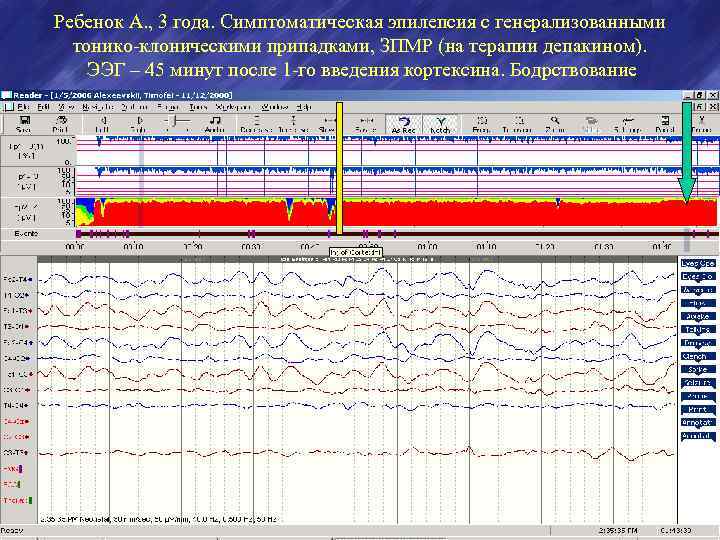Open the Navigate menu
Viewport: 720px width, 540px height.
[97, 107]
